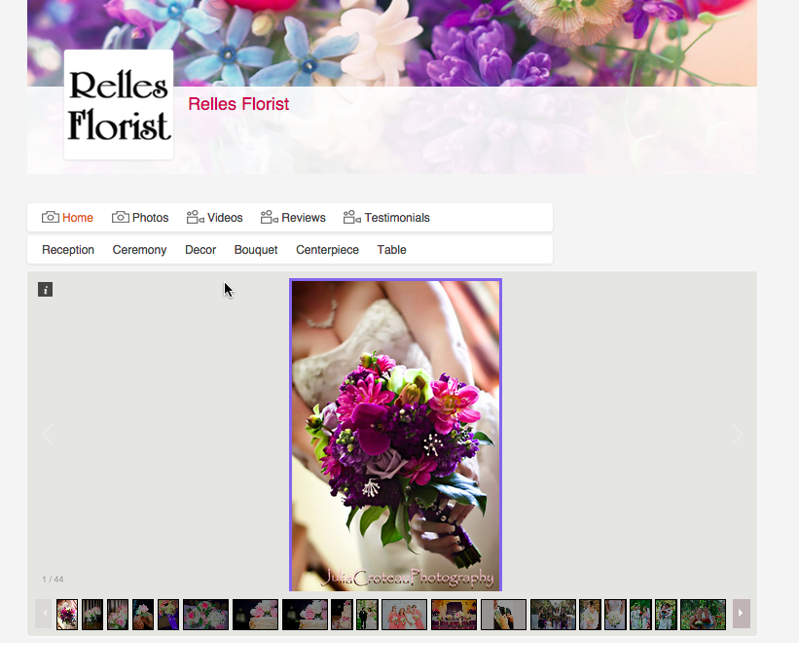Go to the next gallery photo arrow
The height and width of the screenshot is (672, 799).
[x=737, y=434]
